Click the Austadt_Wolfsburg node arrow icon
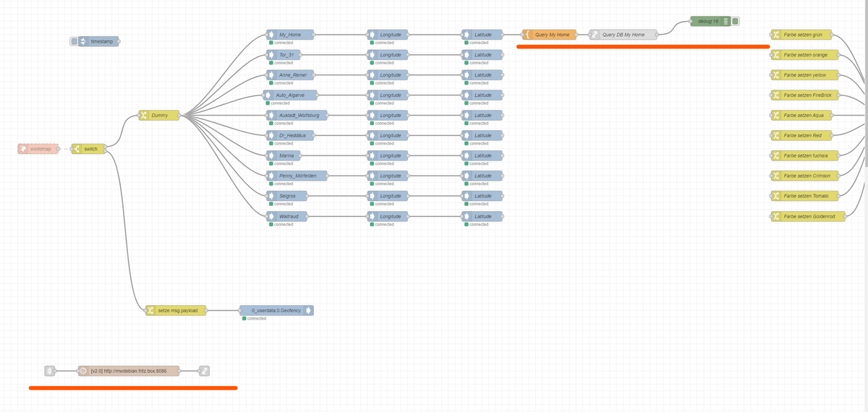 pos(271,116)
